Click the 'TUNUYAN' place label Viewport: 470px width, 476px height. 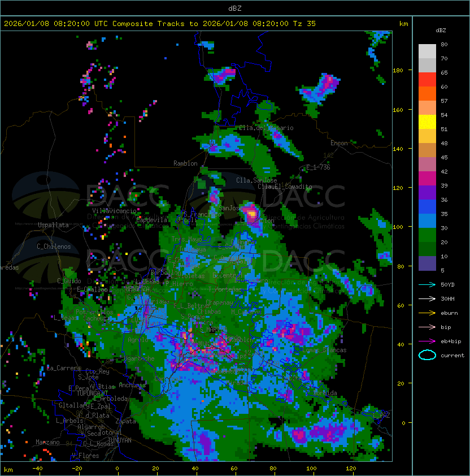120,440
